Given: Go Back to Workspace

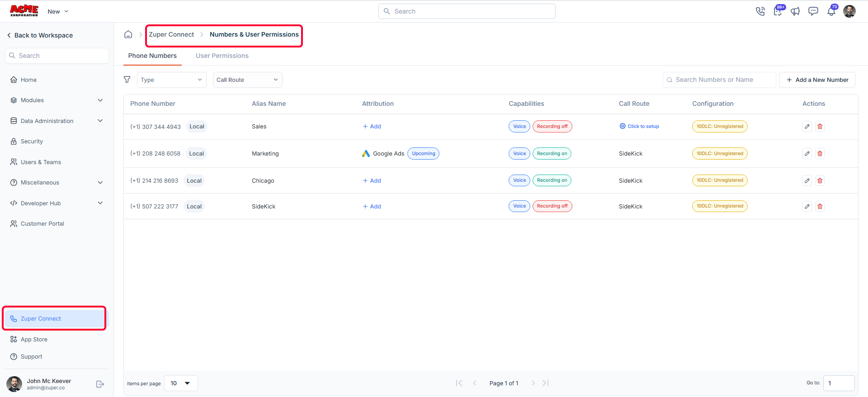Looking at the screenshot, I should [x=40, y=35].
